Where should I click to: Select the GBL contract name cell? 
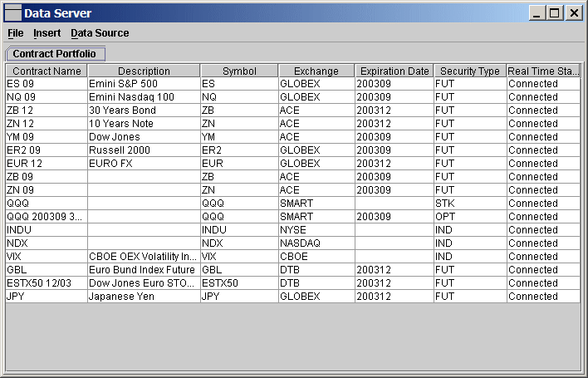(47, 270)
